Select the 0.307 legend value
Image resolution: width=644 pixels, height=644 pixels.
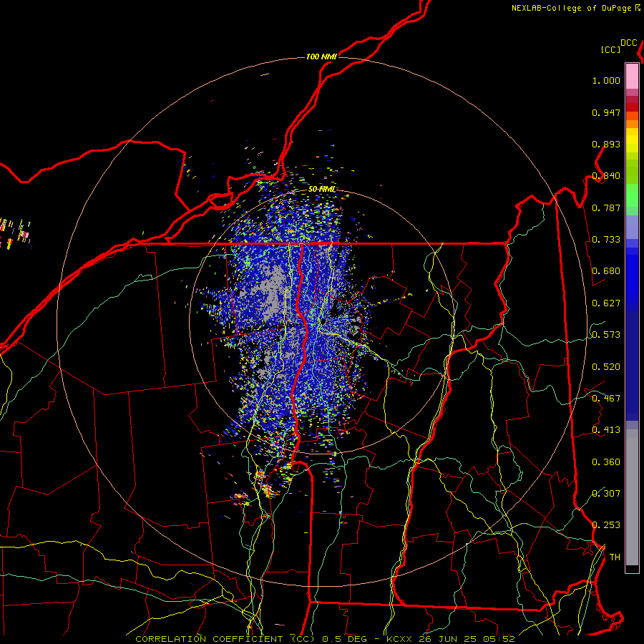pyautogui.click(x=606, y=494)
